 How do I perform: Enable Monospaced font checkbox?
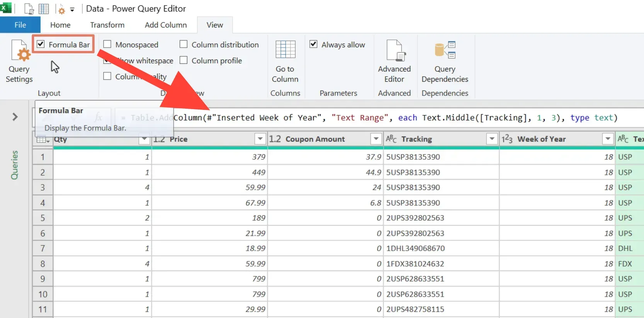click(x=107, y=44)
